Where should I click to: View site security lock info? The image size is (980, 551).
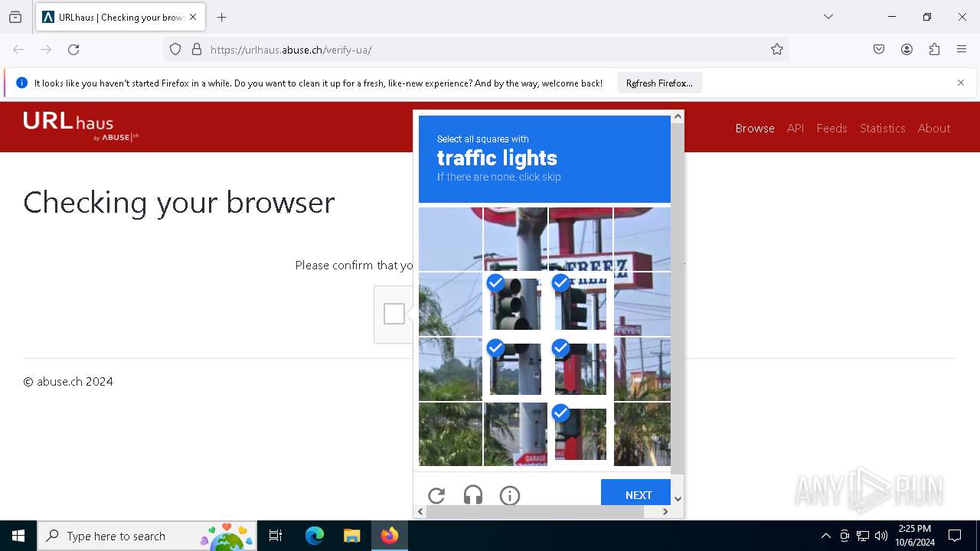click(197, 50)
